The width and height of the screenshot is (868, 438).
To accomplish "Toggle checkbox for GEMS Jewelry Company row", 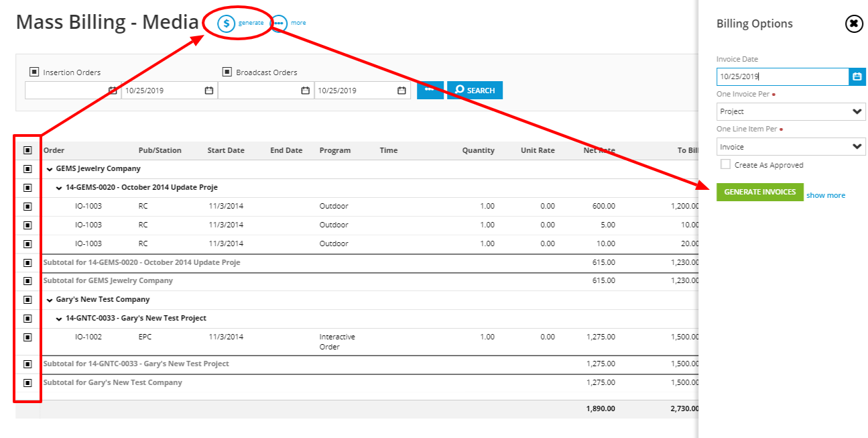I will pos(27,169).
